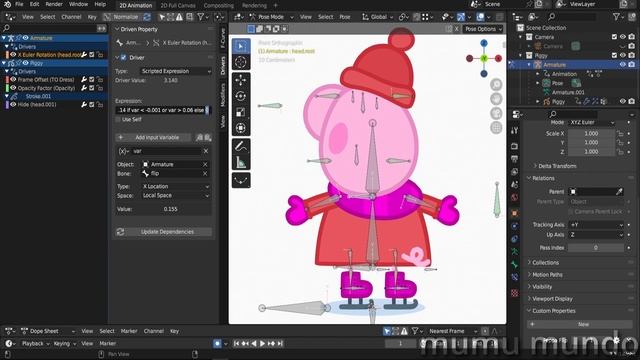The image size is (640, 360).
Task: Toggle mute checkbox on Hide (head.001) channel
Action: click(x=92, y=104)
